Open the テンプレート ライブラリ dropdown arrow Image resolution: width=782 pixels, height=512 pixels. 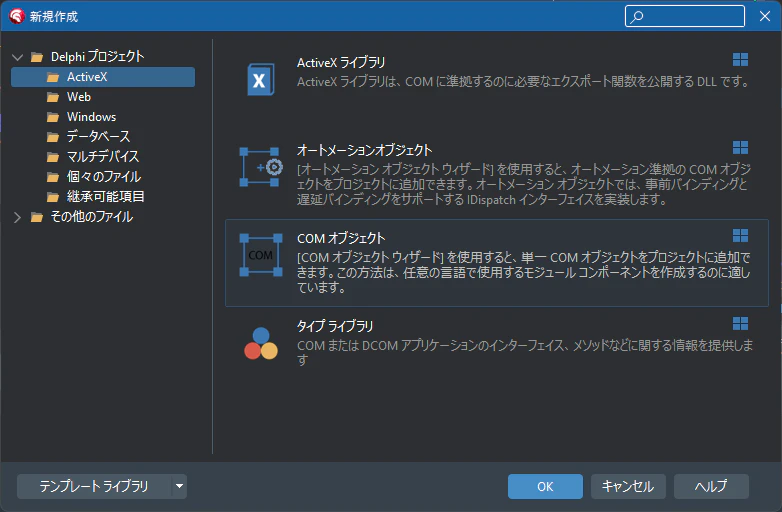click(179, 486)
